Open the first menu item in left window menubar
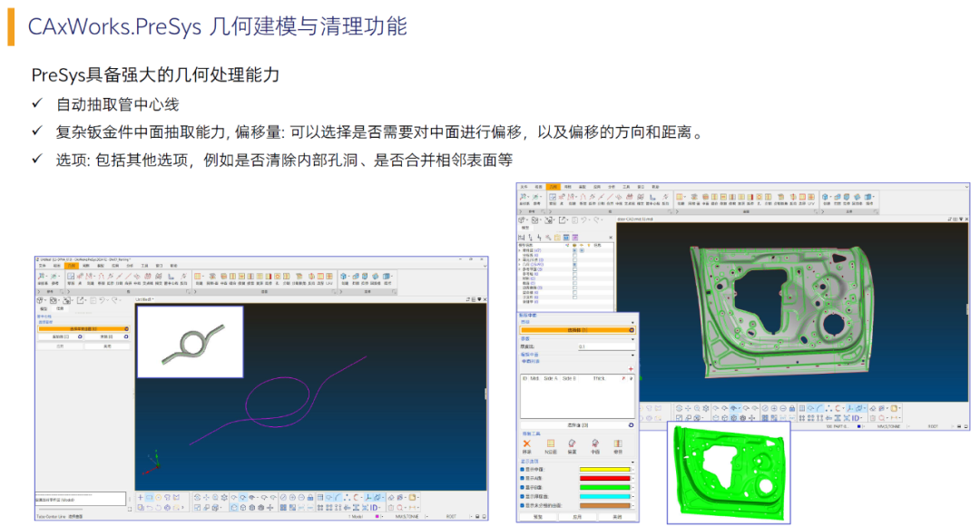 coord(43,266)
